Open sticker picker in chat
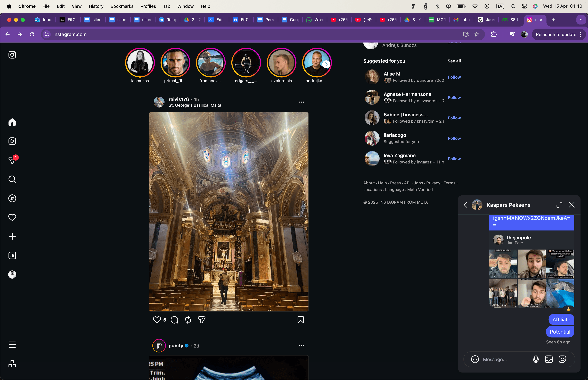The width and height of the screenshot is (588, 380). (x=562, y=359)
